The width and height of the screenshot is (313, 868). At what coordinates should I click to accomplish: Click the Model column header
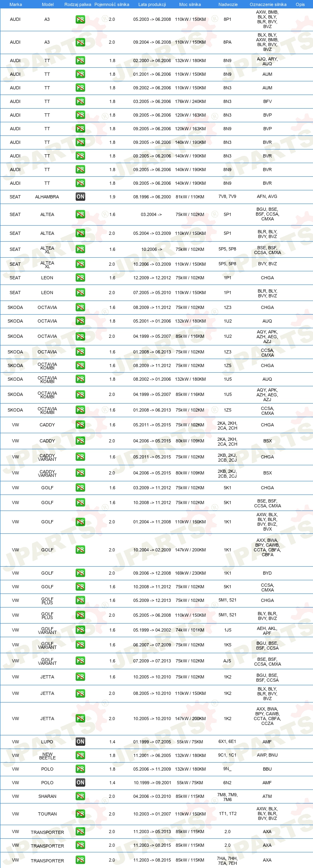click(48, 4)
